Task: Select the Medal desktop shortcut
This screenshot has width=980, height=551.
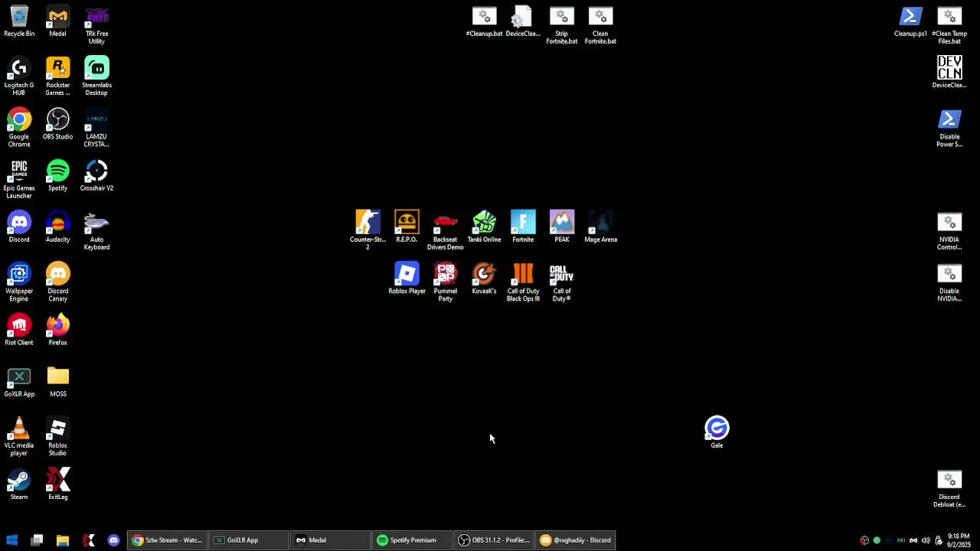Action: click(x=57, y=21)
